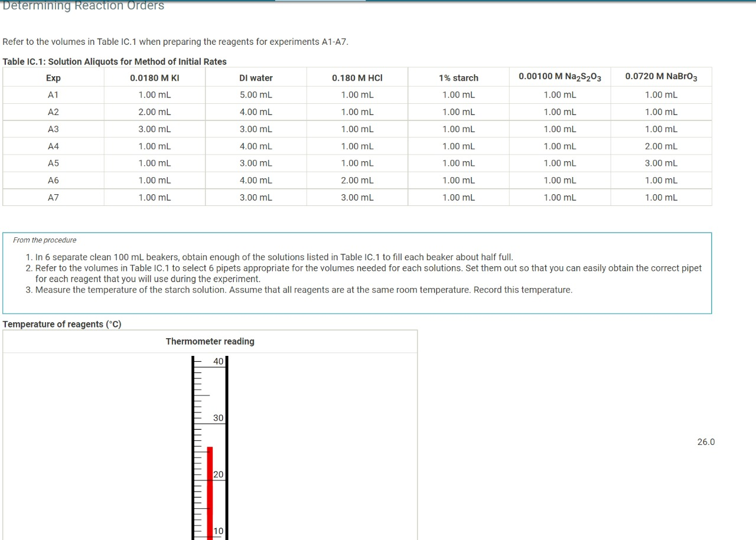Select the A1 experiment row label

(53, 94)
